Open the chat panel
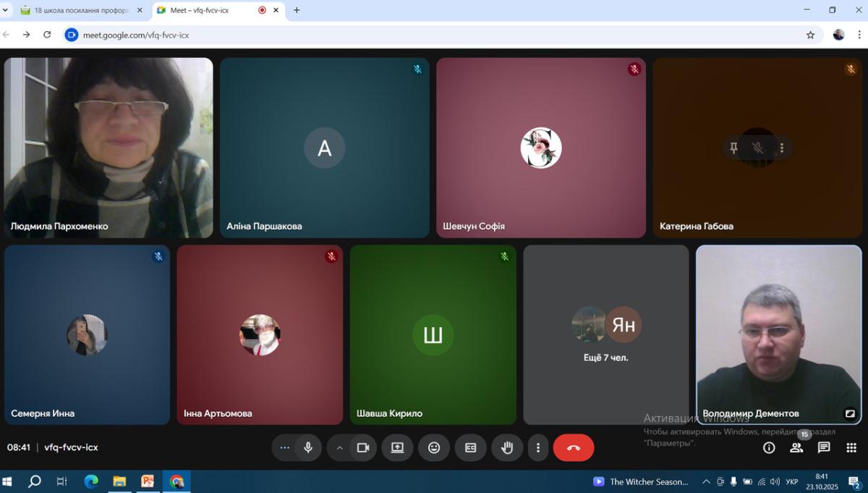This screenshot has width=868, height=493. [824, 448]
